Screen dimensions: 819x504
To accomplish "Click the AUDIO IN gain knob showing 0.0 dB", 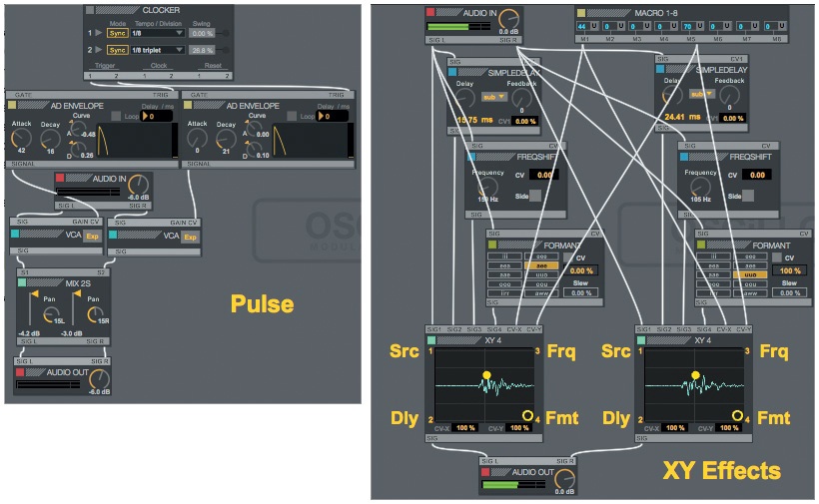I will [508, 20].
